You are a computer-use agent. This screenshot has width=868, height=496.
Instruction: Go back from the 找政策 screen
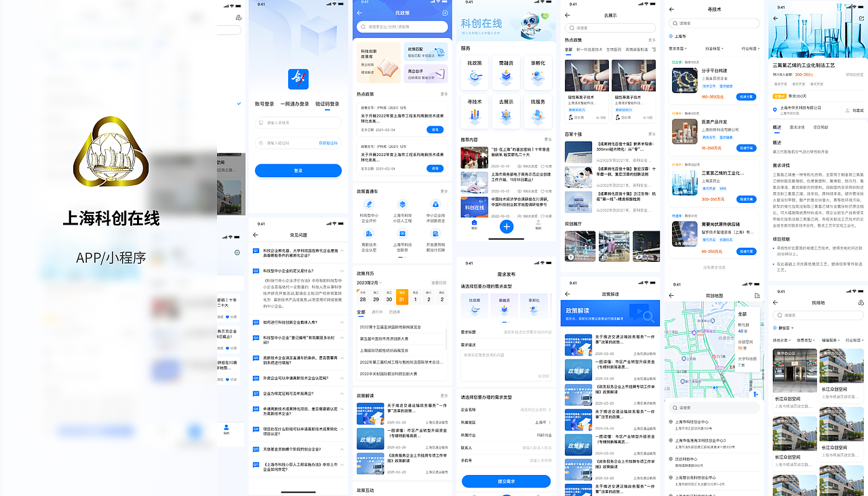359,13
